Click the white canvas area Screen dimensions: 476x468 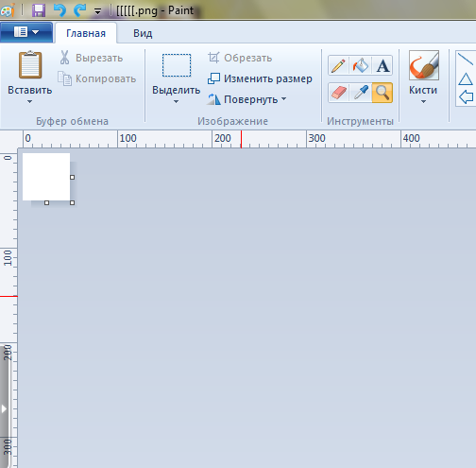[46, 177]
